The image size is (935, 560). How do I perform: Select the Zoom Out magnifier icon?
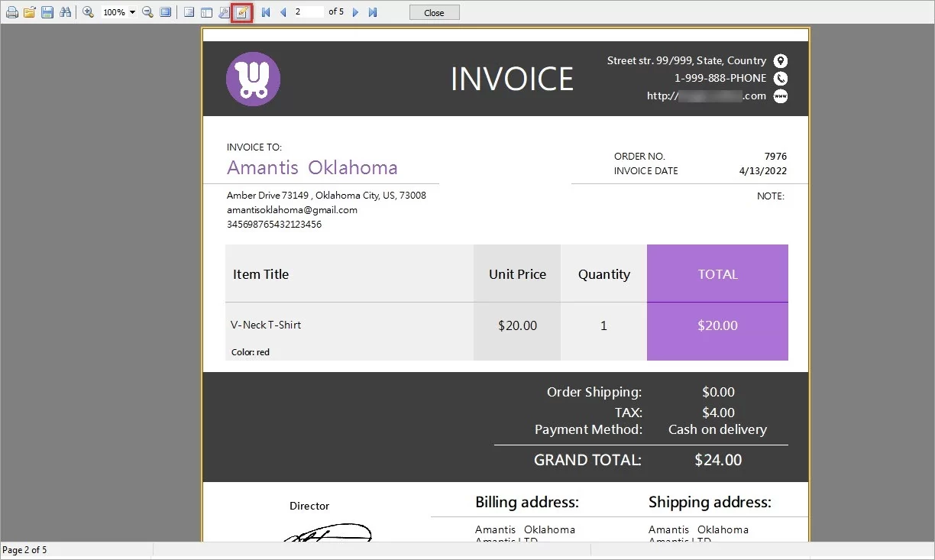(x=147, y=11)
